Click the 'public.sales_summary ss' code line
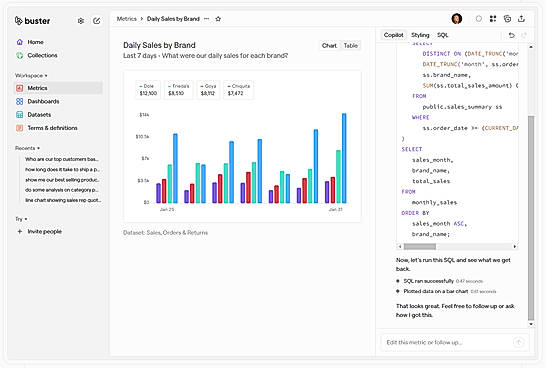Screen dimensions: 546x368 [x=462, y=107]
